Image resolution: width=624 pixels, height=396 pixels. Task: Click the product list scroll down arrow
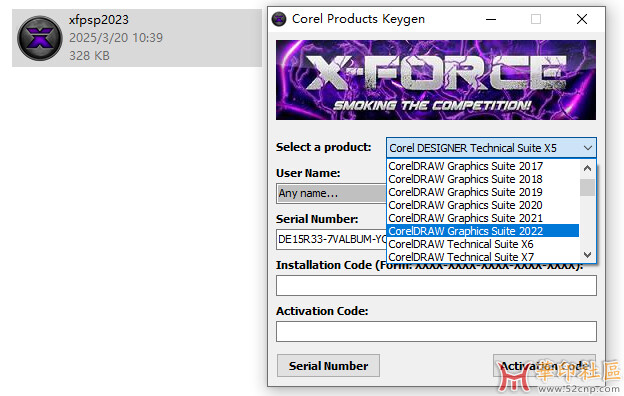click(587, 254)
